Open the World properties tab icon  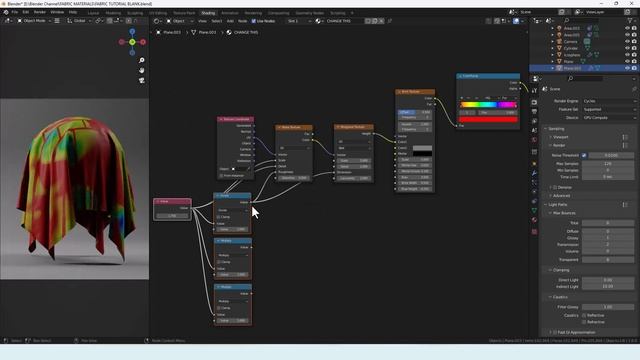click(x=534, y=140)
